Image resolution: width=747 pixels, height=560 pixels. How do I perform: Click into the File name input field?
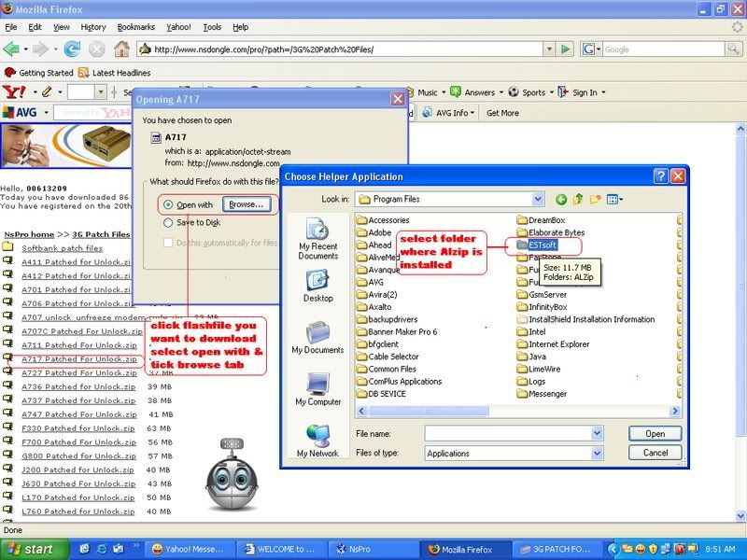[508, 433]
